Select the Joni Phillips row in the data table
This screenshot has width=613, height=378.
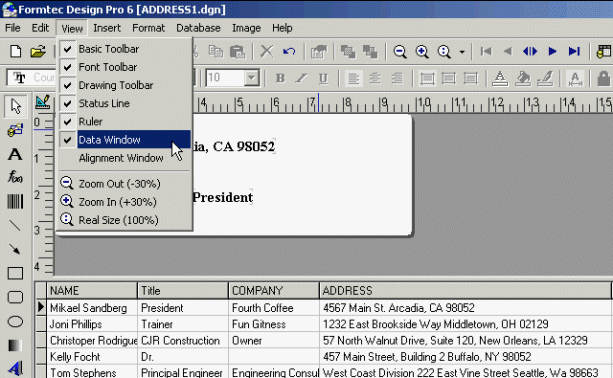323,324
